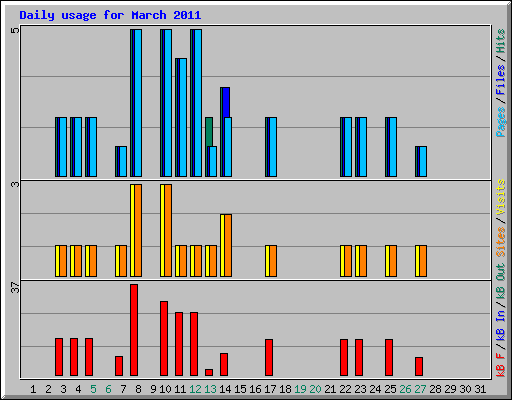512x400 pixels.
Task: Click the "kB Out" legend label
Action: 500,281
